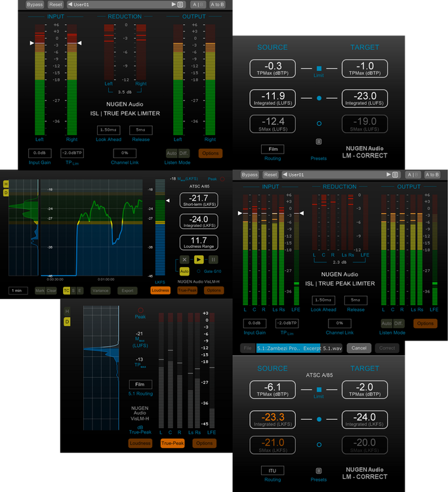Switch to True-Peak view in upper VisLM-H
Screen dimensions: 448x492
coord(188,291)
